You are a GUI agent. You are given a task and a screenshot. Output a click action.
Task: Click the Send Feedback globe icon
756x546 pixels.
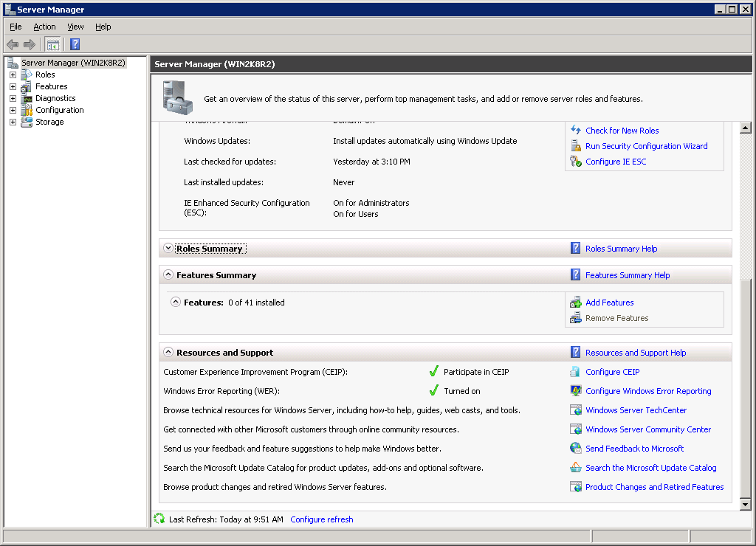tap(576, 449)
